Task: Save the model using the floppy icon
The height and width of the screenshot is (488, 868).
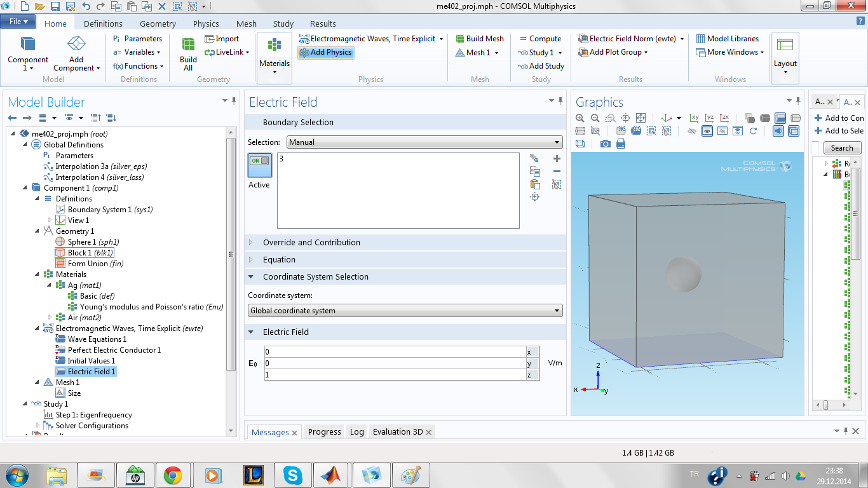Action: (x=55, y=6)
